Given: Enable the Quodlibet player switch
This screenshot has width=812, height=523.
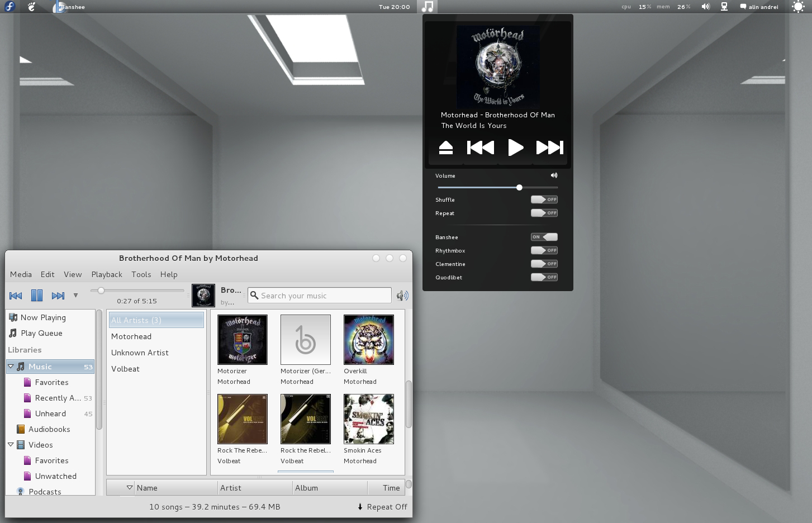Looking at the screenshot, I should tap(544, 277).
